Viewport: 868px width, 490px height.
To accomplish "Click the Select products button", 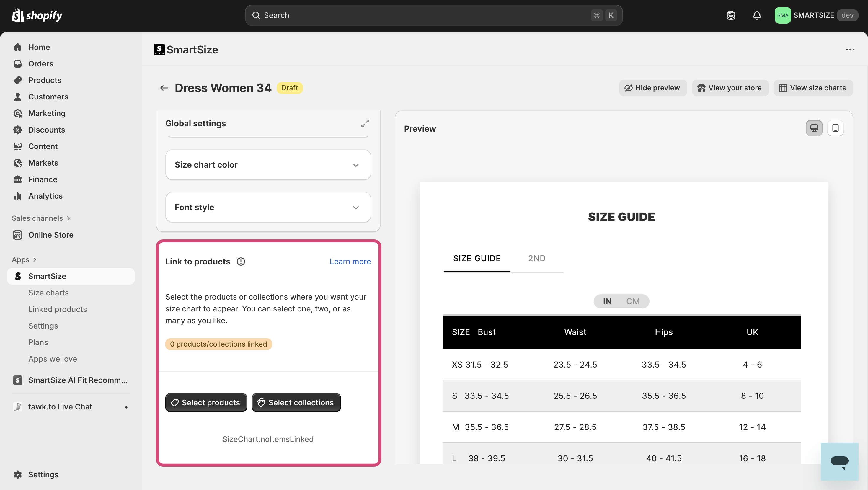I will coord(206,402).
